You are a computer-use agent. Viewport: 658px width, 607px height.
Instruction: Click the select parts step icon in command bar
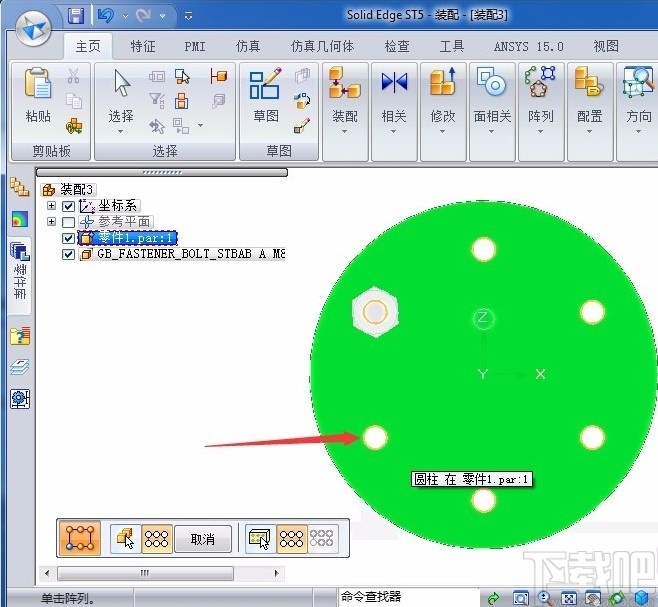[125, 539]
